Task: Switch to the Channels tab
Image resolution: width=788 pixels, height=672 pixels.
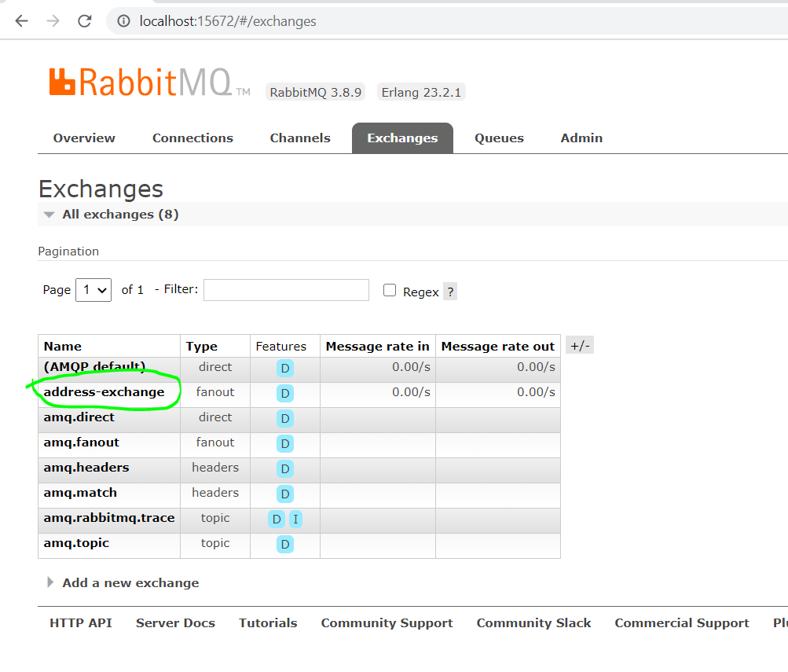Action: [300, 138]
